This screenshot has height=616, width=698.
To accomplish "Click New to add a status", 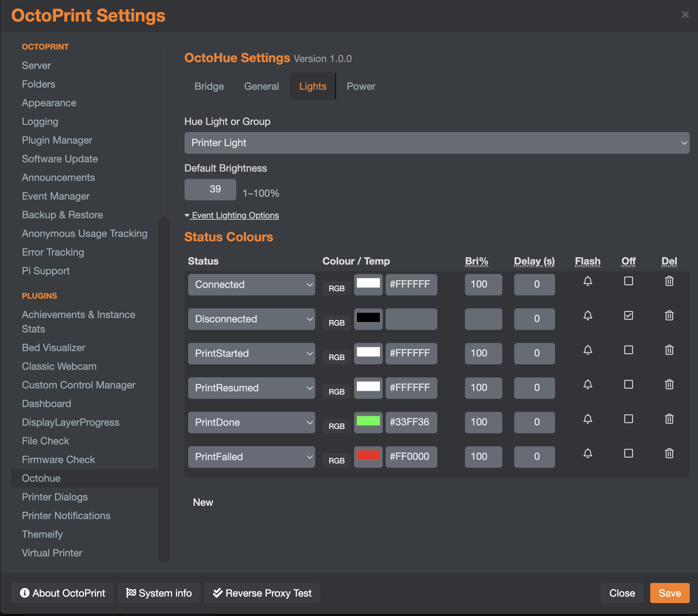I will point(203,502).
